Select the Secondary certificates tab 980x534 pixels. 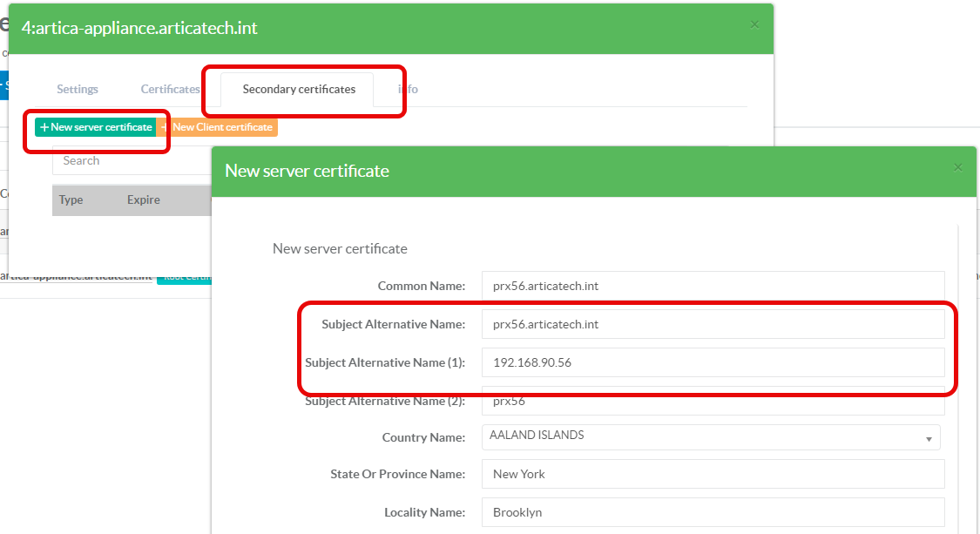299,89
